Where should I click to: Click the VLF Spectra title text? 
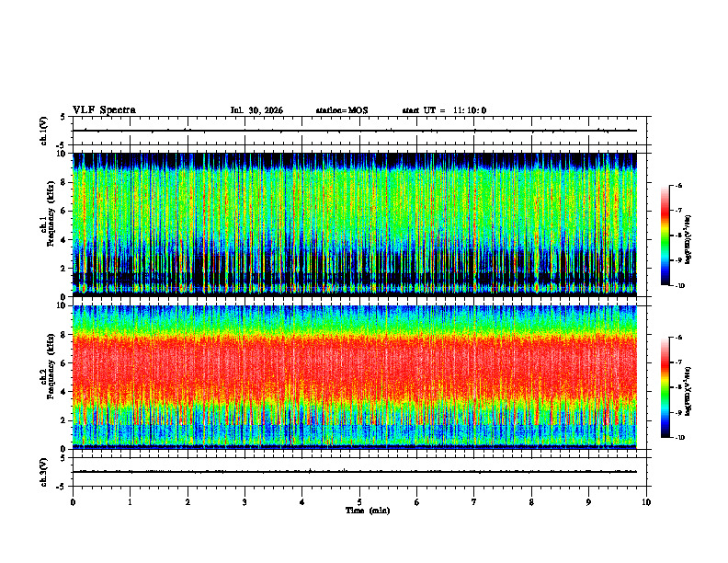coord(104,110)
